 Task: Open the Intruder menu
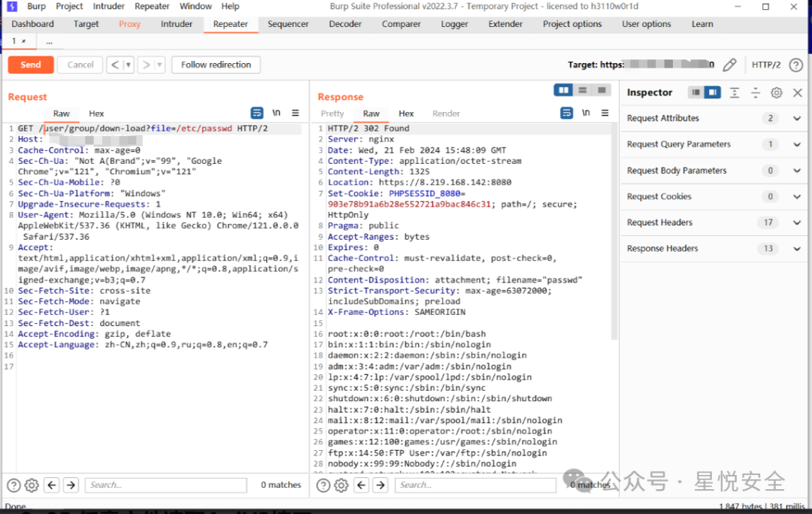point(109,6)
